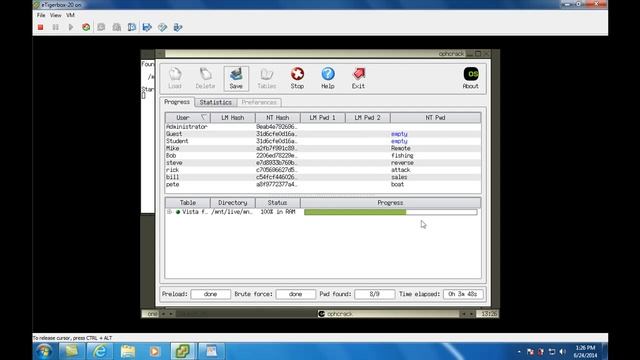Image resolution: width=640 pixels, height=360 pixels.
Task: Click the NT Pwd column header
Action: [x=436, y=118]
